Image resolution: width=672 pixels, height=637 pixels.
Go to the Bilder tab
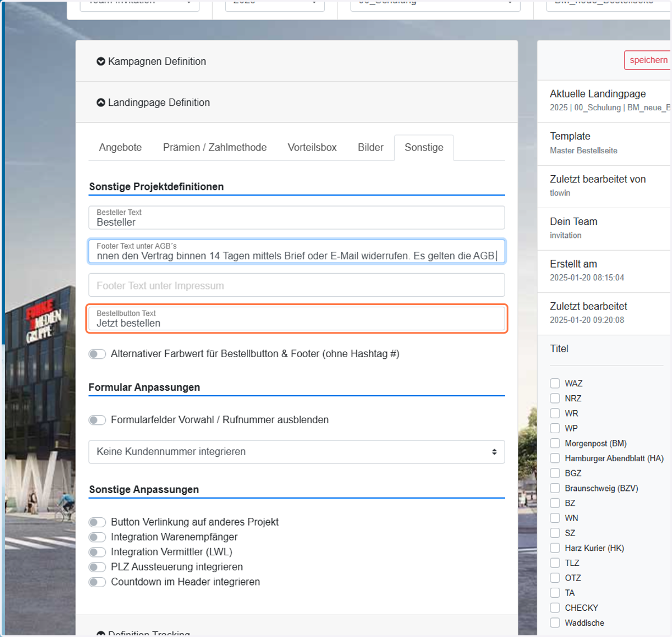tap(371, 148)
